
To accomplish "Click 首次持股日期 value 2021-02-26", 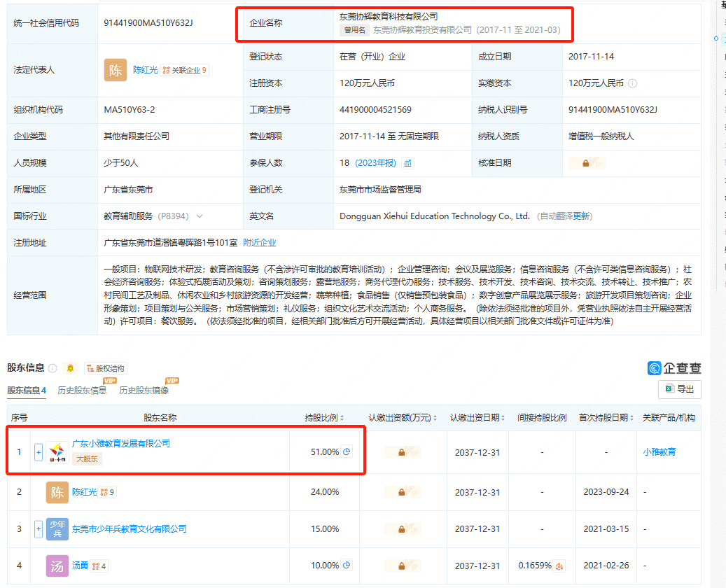I will [606, 566].
